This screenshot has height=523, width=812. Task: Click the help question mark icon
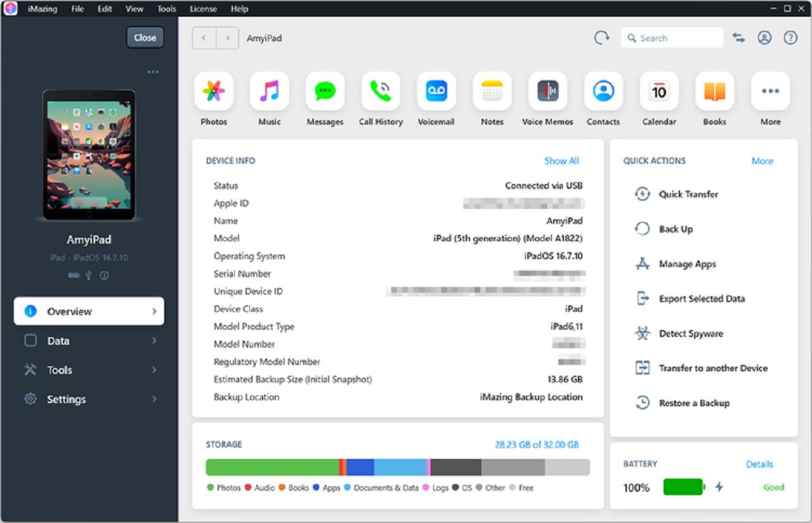(790, 38)
